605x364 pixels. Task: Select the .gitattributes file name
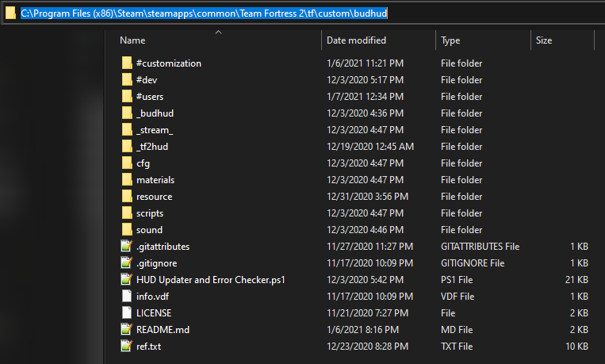tap(163, 247)
